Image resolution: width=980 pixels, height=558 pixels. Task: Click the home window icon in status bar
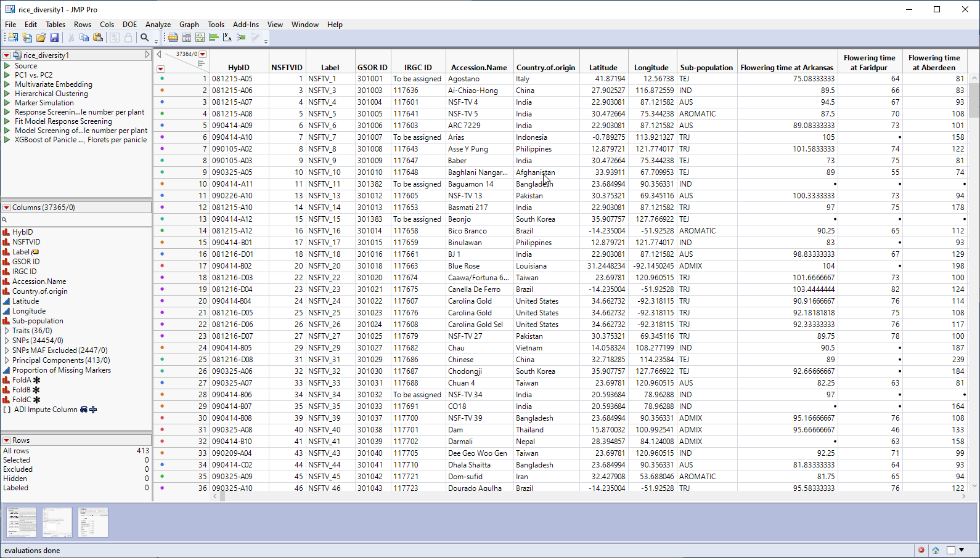pos(936,550)
